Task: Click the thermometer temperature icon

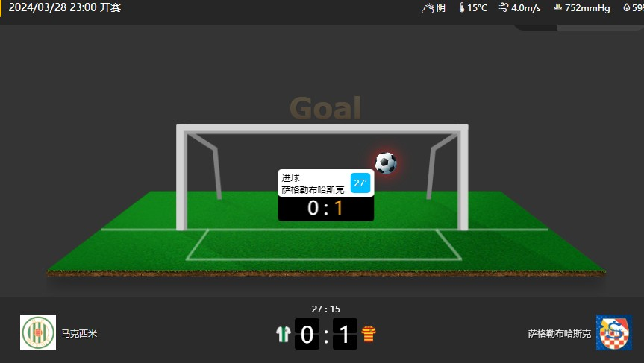Action: [x=462, y=7]
